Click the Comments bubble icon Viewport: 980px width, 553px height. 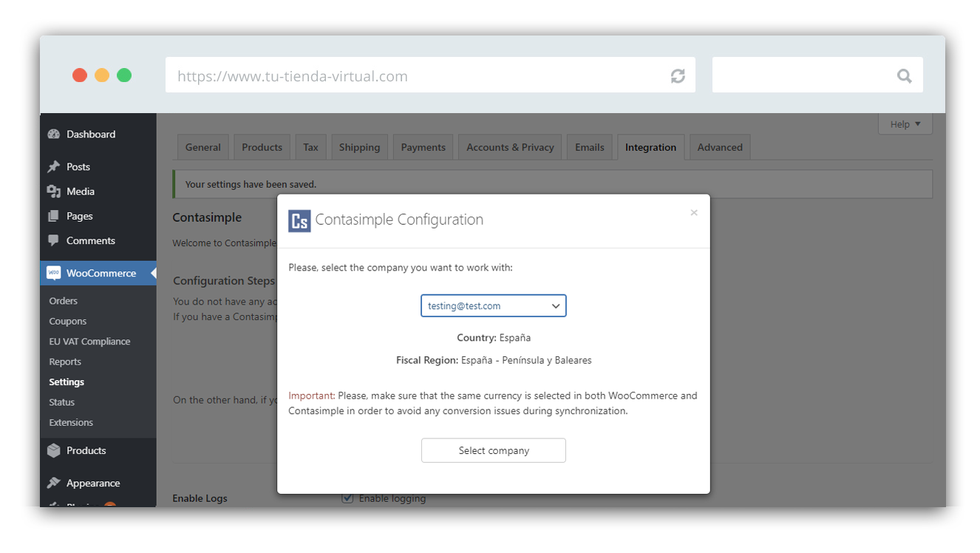pos(53,240)
